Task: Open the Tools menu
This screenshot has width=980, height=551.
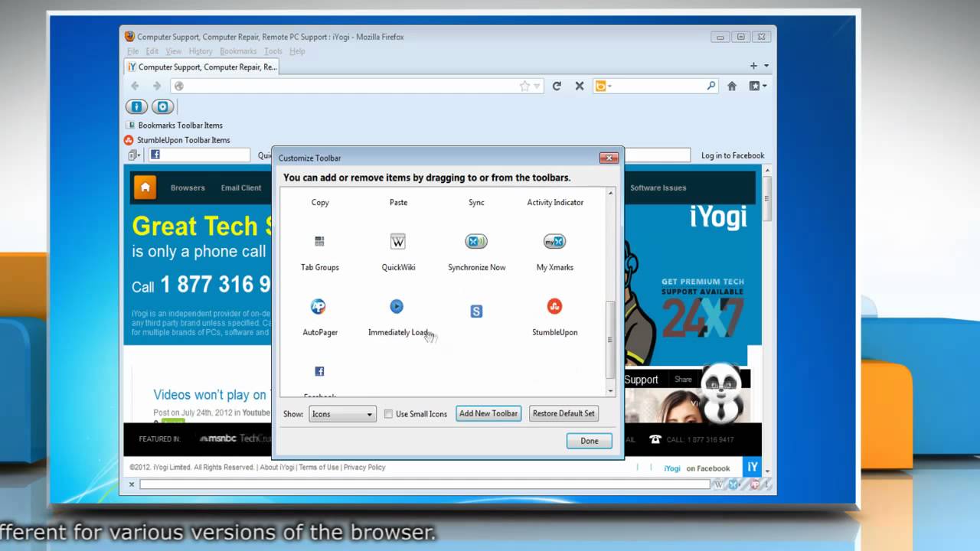Action: [x=273, y=51]
